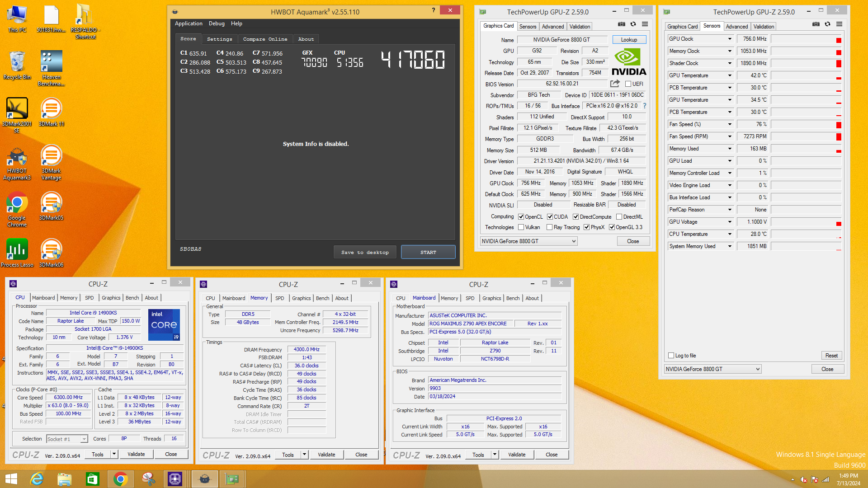Launch 3DMark05 desktop shortcut
This screenshot has width=868, height=488.
tap(51, 206)
